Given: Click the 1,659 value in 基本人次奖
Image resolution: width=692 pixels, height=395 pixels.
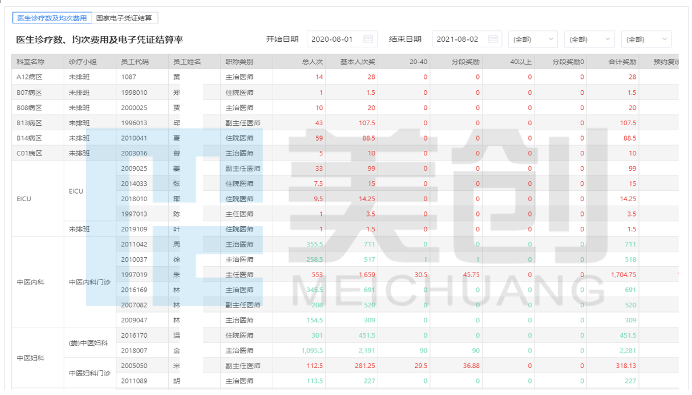Looking at the screenshot, I should (x=367, y=275).
